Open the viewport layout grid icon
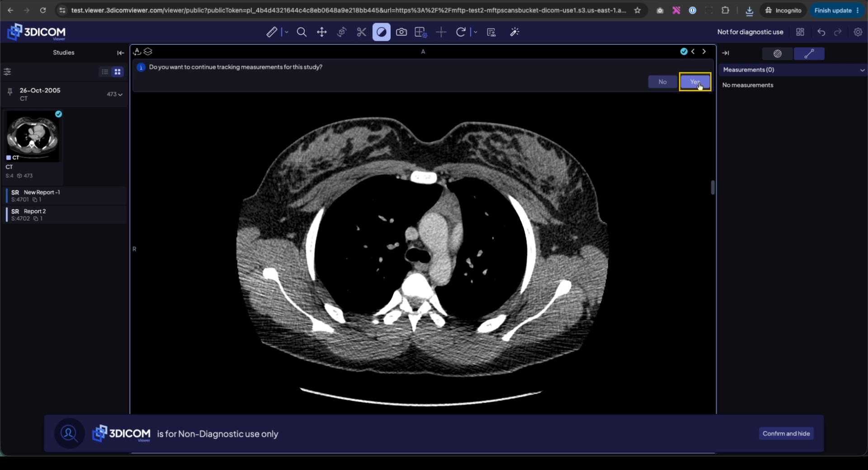Viewport: 868px width, 470px height. [x=800, y=32]
